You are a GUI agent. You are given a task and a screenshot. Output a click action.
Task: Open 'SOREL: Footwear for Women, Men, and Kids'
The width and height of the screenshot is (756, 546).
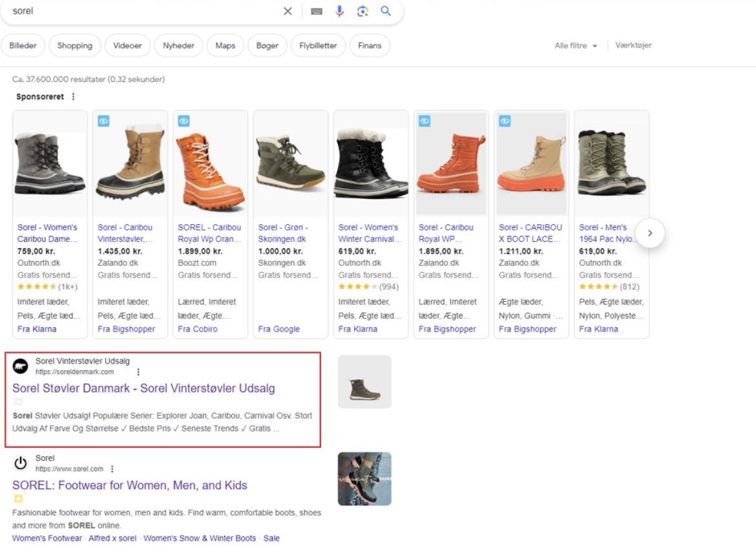coord(130,485)
